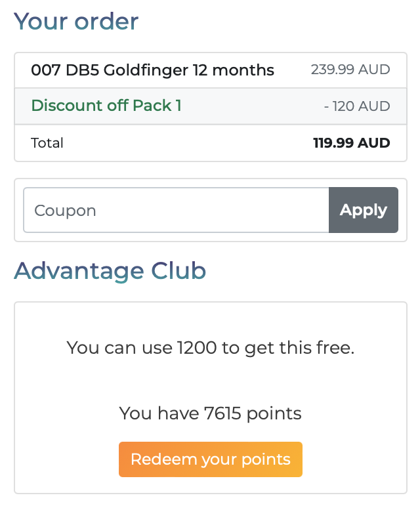Apply the coupon code
The height and width of the screenshot is (508, 420).
pyautogui.click(x=364, y=210)
